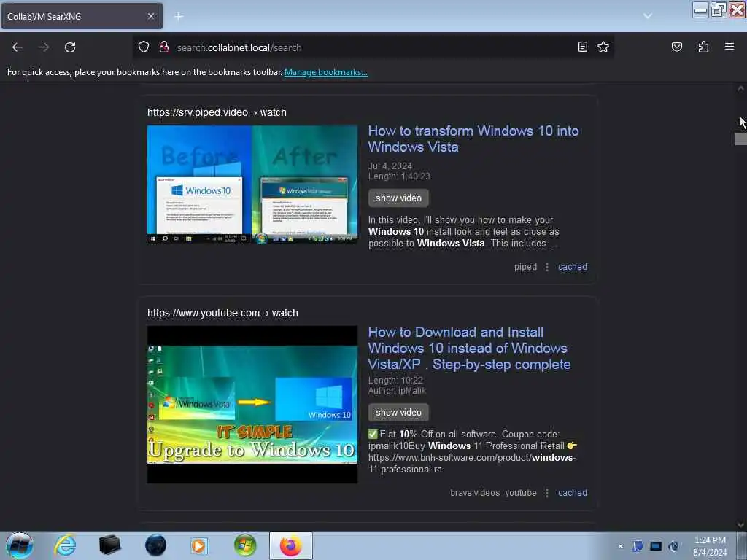Open cached link of piped result

coord(572,267)
